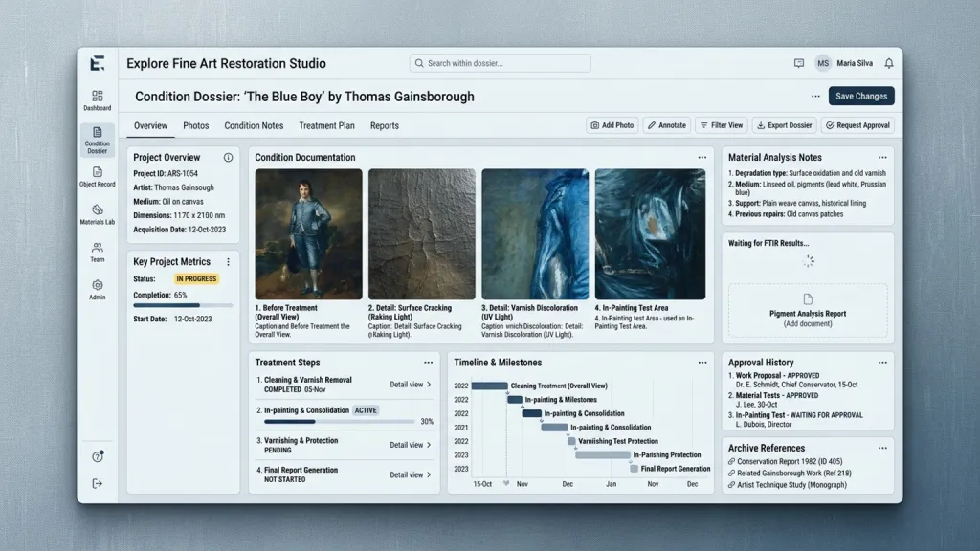Open Conservation Report 1982 link
The image size is (980, 551).
[x=785, y=462]
